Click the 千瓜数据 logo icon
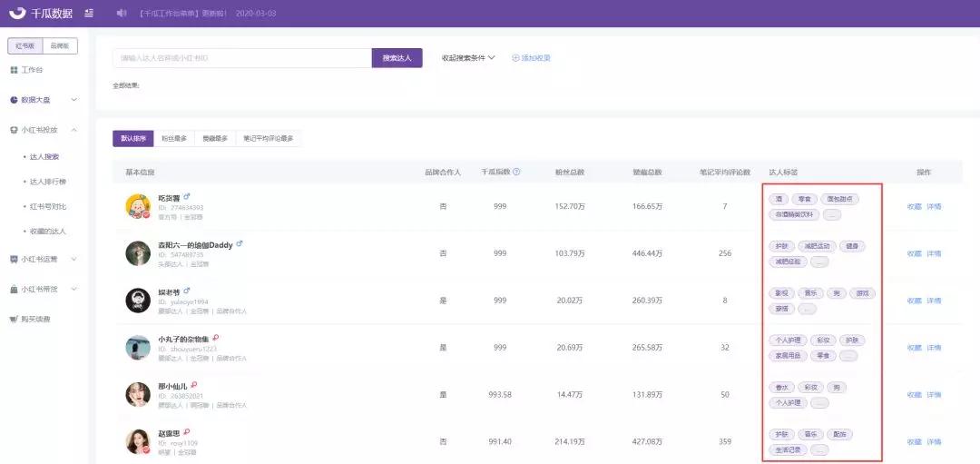Screen dimensions: 980x464 17,13
